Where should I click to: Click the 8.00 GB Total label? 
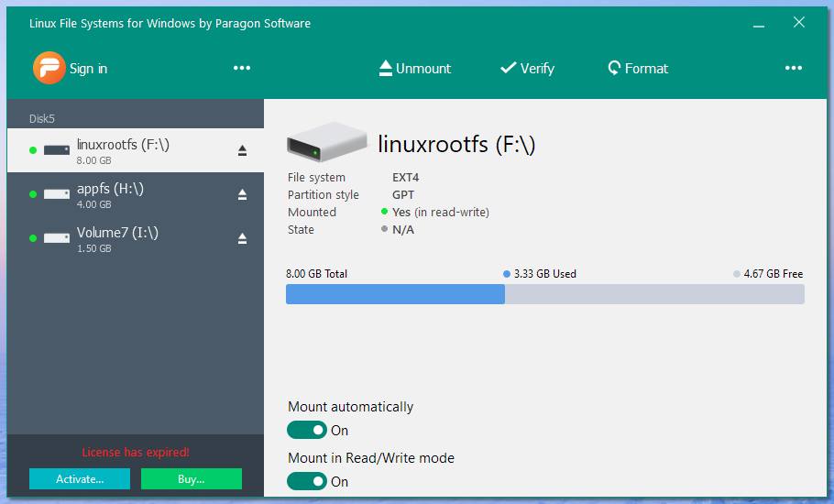tap(316, 274)
